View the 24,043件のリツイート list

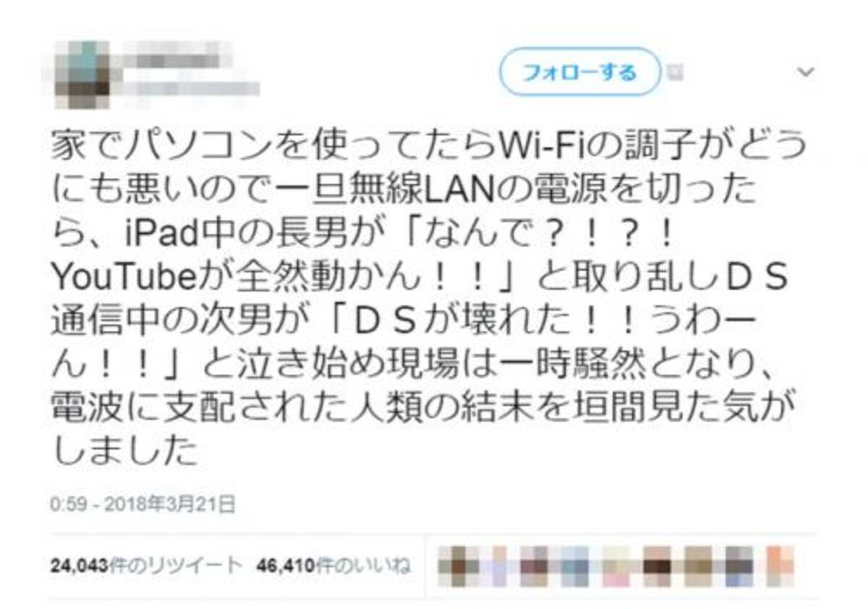pos(146,565)
